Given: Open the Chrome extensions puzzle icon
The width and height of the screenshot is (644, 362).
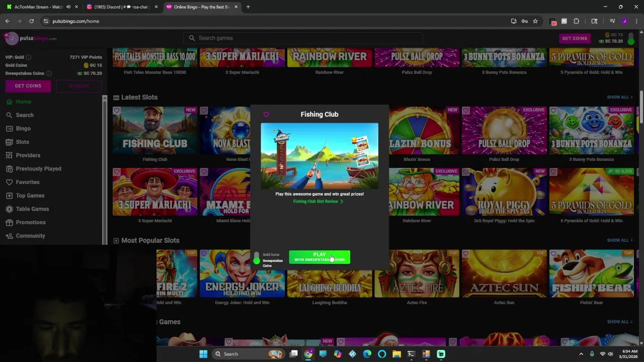Looking at the screenshot, I should pyautogui.click(x=577, y=21).
